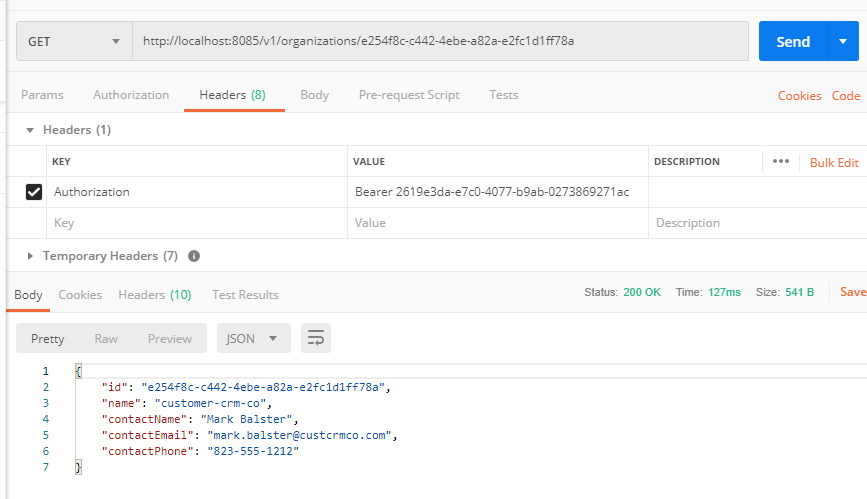Viewport: 867px width, 499px height.
Task: Click the empty Key input field
Action: pyautogui.click(x=197, y=223)
